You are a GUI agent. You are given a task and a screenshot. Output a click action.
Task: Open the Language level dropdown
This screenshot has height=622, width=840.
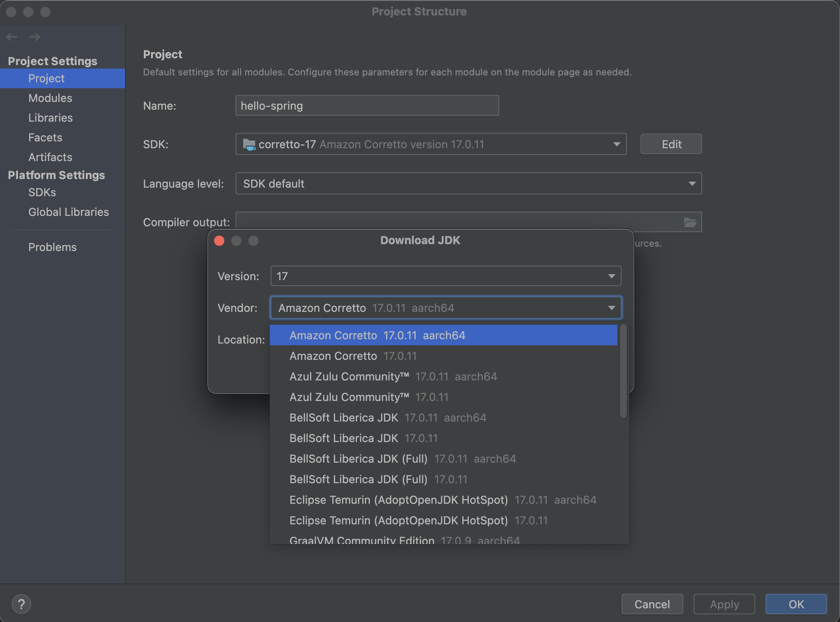click(x=691, y=184)
